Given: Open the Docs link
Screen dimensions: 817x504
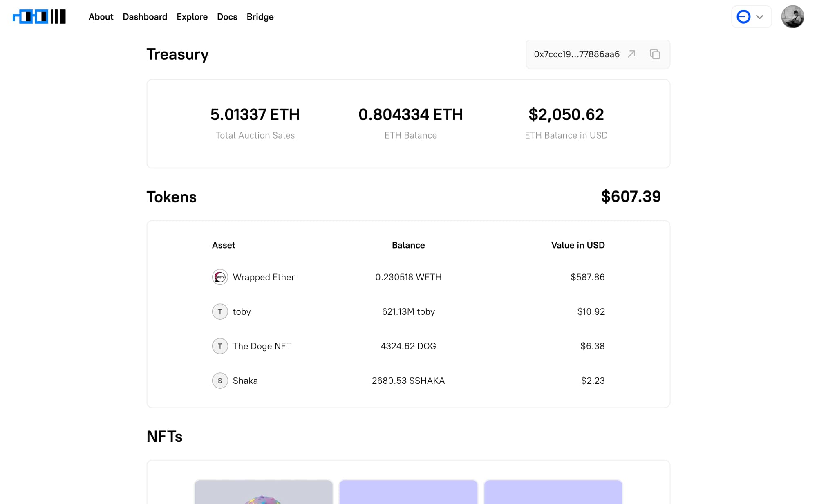Looking at the screenshot, I should point(227,17).
